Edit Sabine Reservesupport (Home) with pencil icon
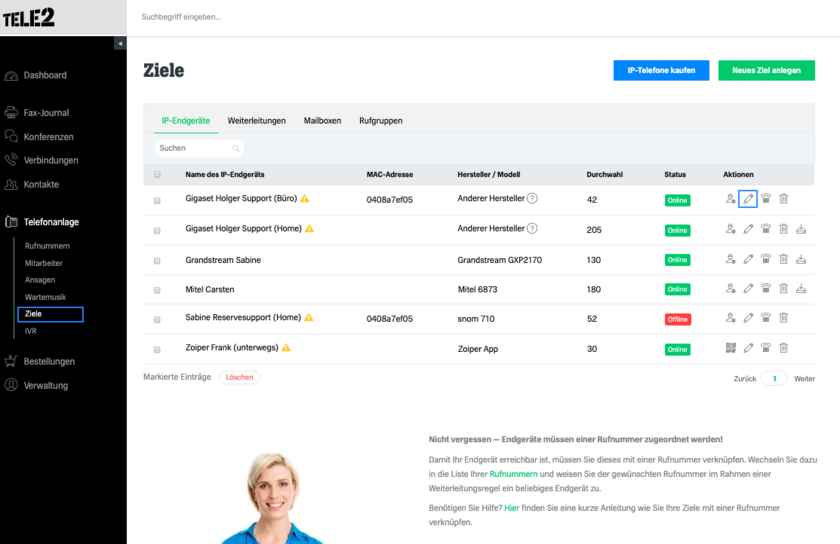This screenshot has height=544, width=840. pos(748,318)
